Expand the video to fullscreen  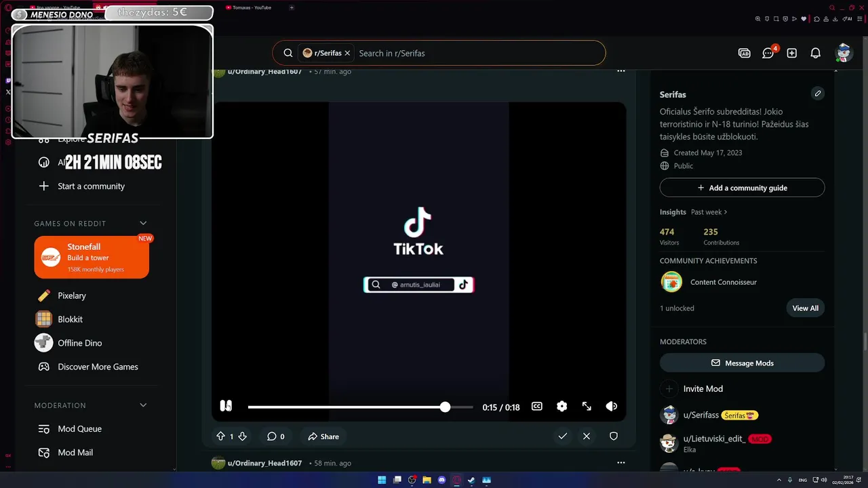coord(587,406)
